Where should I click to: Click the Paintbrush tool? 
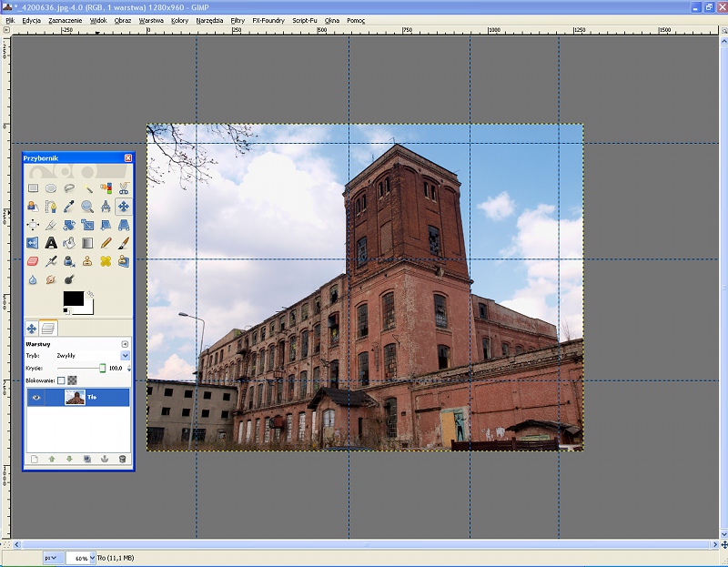click(x=124, y=243)
